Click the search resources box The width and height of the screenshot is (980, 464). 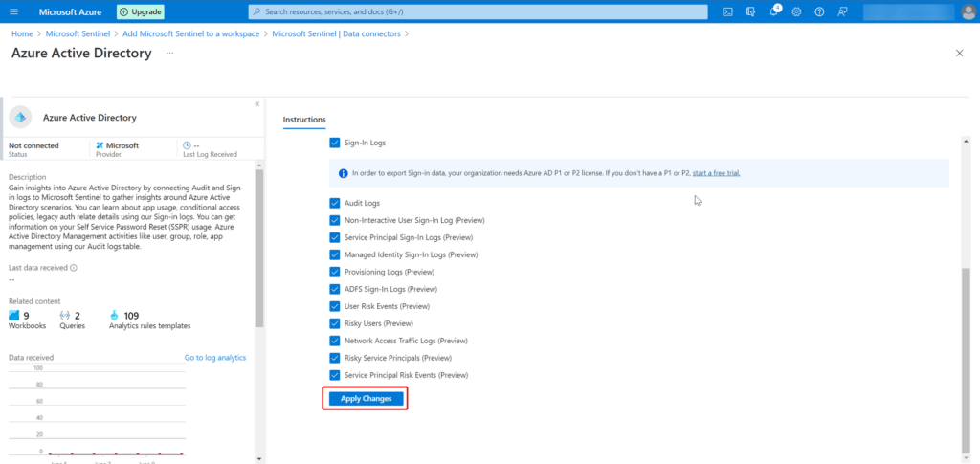(x=479, y=11)
